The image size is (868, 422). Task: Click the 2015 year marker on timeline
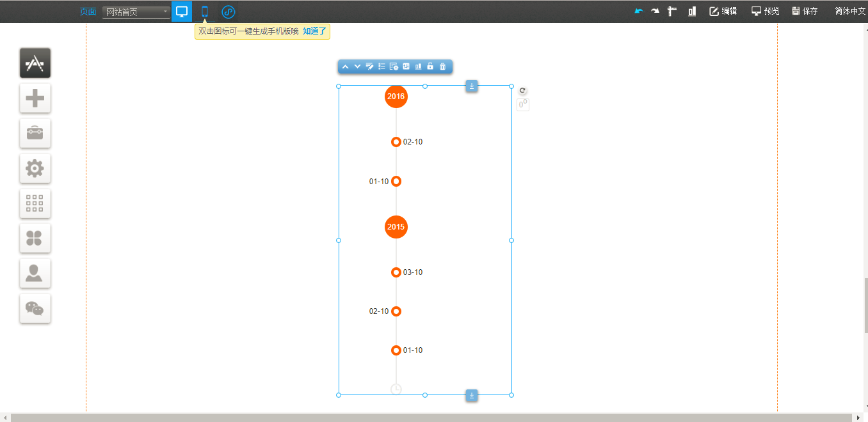pyautogui.click(x=396, y=227)
